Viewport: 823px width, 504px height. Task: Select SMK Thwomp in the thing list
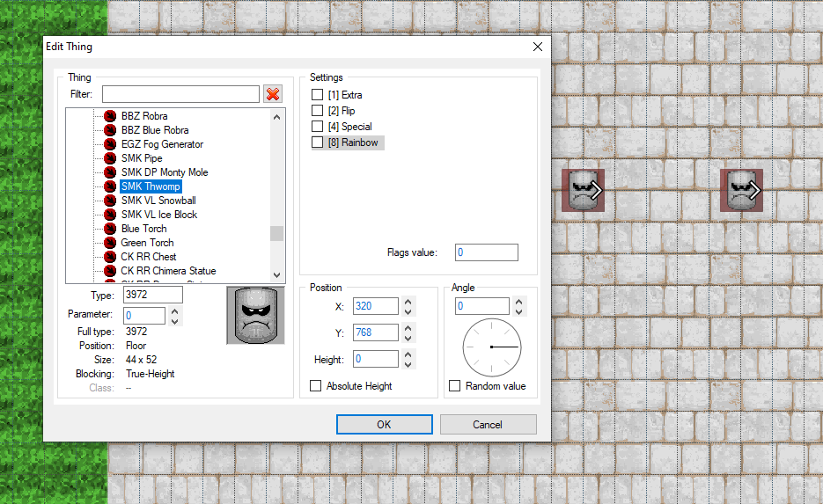tap(151, 186)
